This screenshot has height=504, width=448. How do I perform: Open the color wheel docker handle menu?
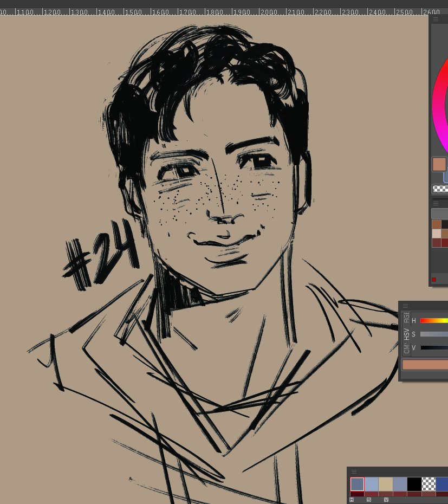436,20
